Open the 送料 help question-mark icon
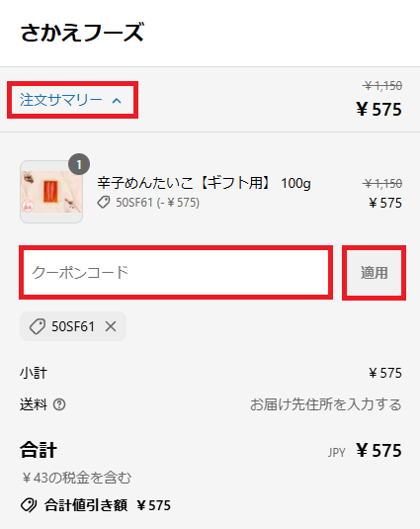The width and height of the screenshot is (420, 529). click(x=59, y=404)
